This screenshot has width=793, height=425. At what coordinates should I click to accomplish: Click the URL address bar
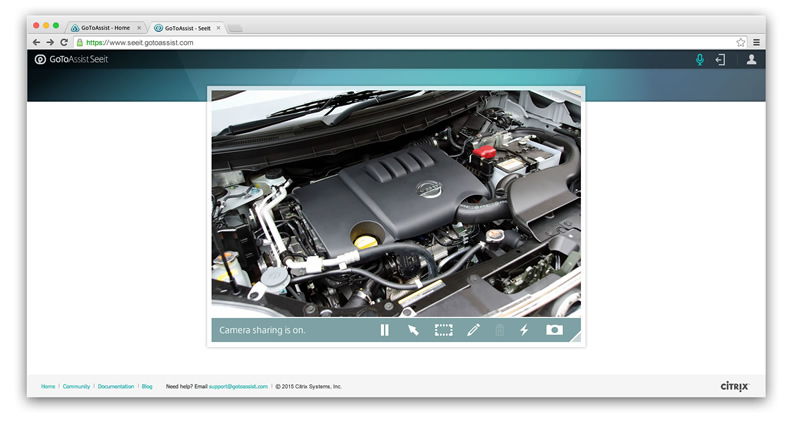[x=411, y=42]
